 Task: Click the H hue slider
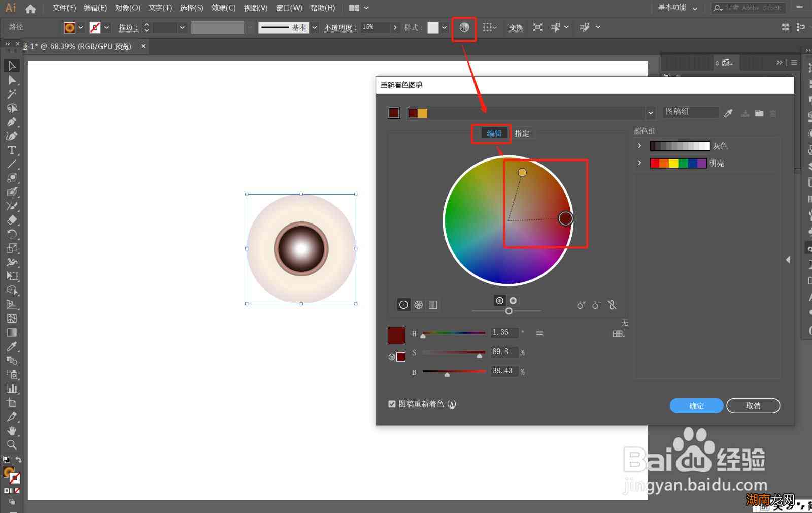pyautogui.click(x=454, y=333)
